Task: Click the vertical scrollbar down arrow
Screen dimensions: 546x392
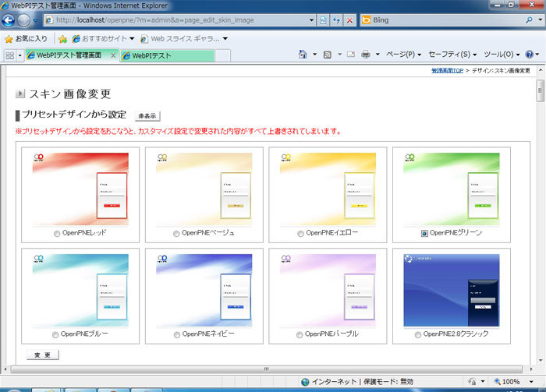Action: [x=540, y=360]
